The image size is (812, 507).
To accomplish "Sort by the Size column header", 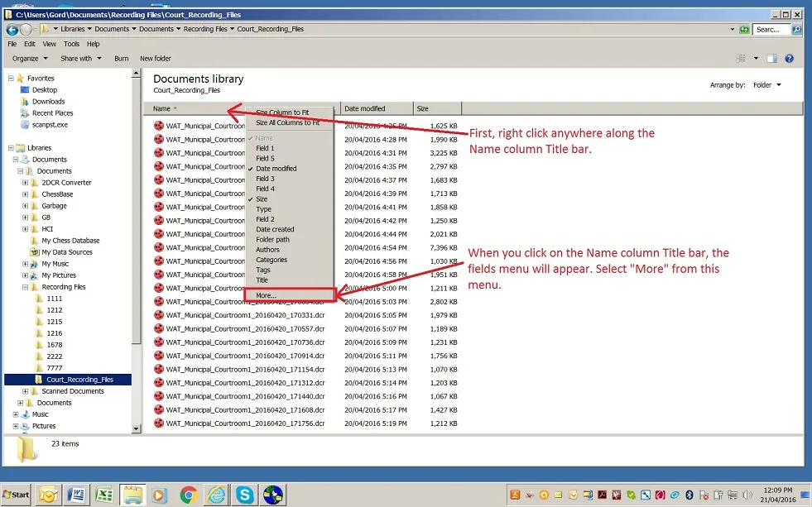I will point(438,108).
